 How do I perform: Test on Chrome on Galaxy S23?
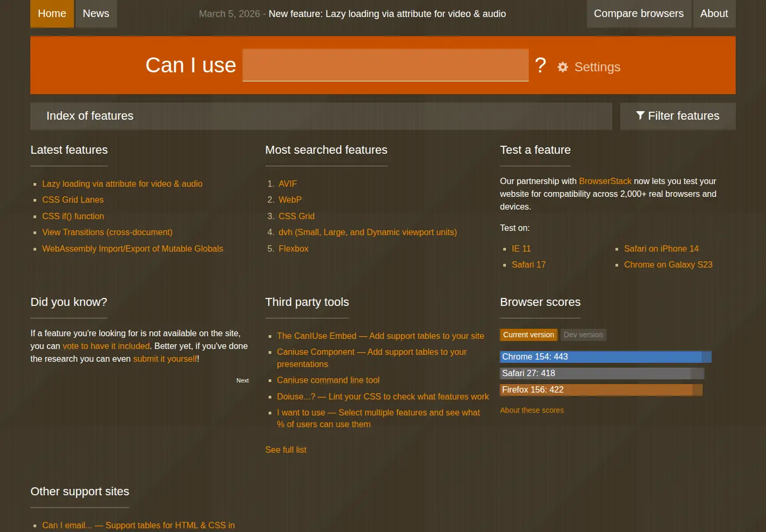click(668, 264)
